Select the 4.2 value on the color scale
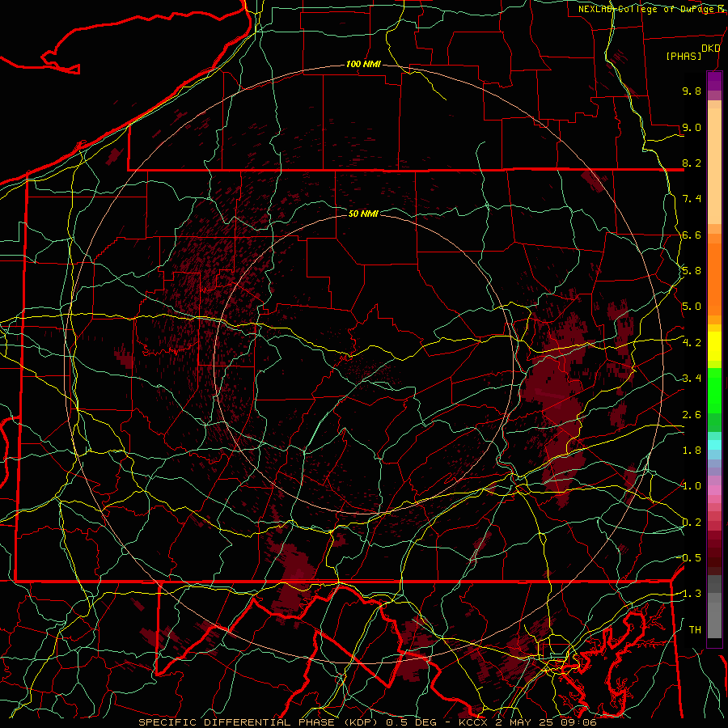The height and width of the screenshot is (728, 728). pos(692,343)
